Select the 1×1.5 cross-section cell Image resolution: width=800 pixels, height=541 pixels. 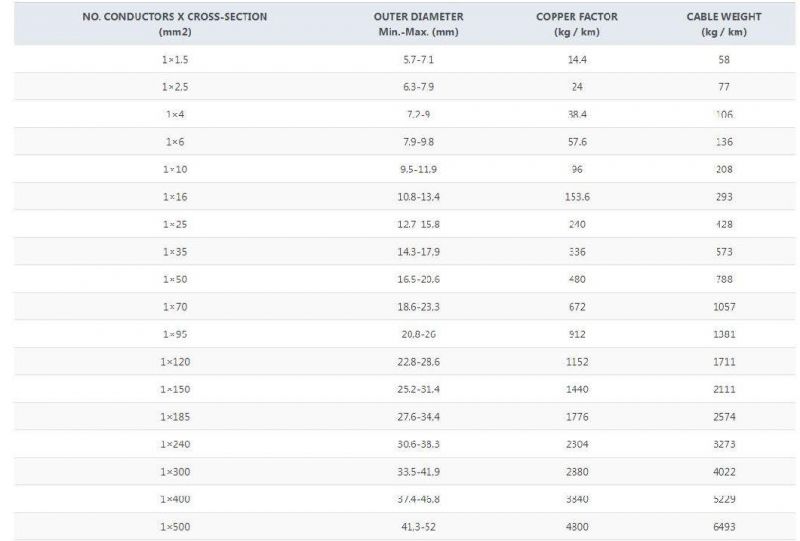(x=175, y=60)
